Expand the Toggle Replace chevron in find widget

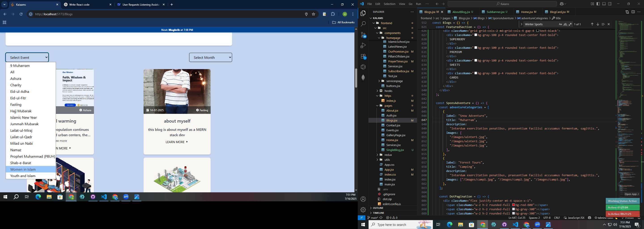click(521, 24)
